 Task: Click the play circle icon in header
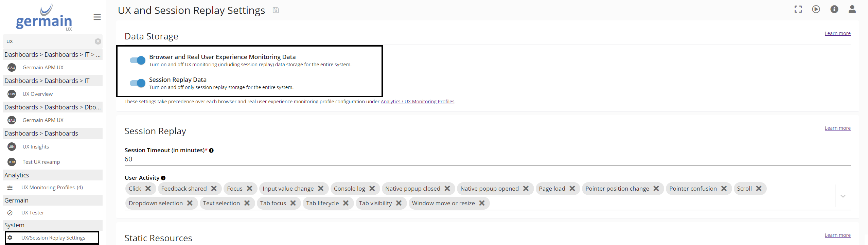[x=816, y=10]
